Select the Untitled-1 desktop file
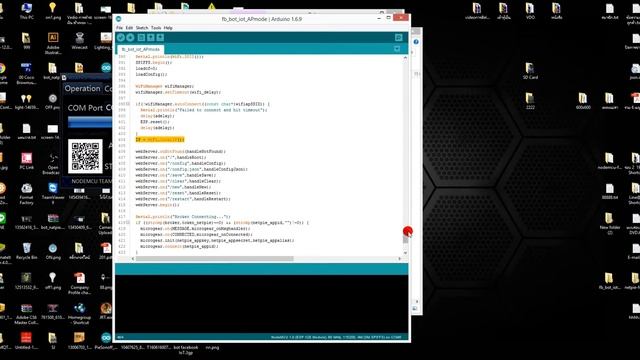 [x=27, y=341]
